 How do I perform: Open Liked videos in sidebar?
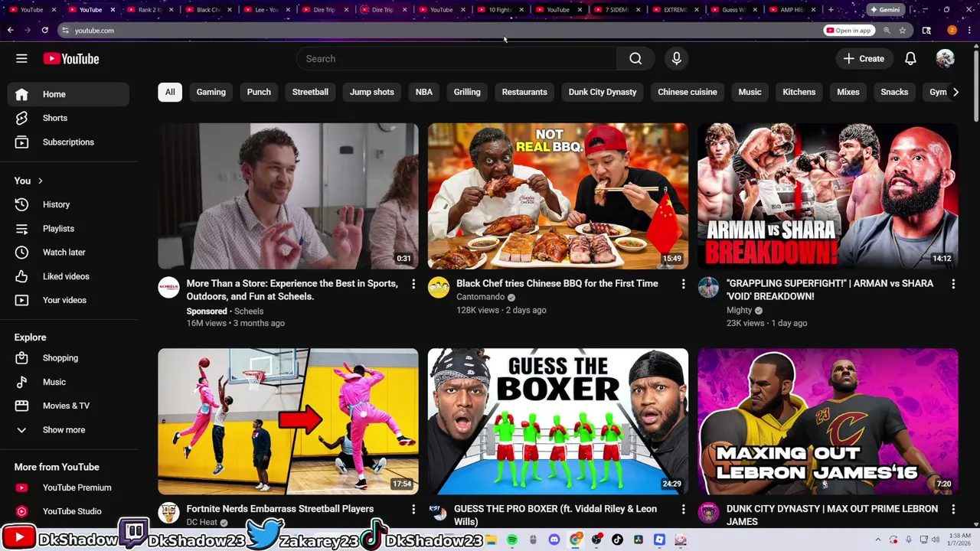point(69,276)
